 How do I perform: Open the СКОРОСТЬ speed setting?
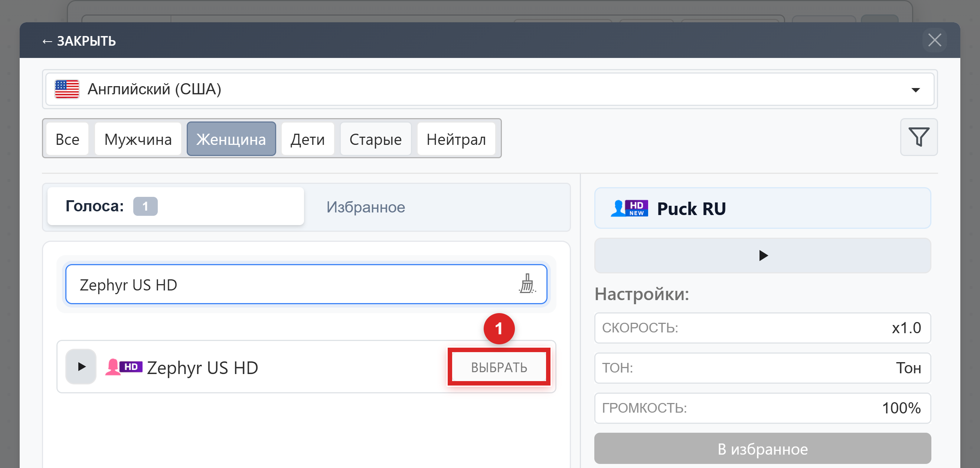coord(762,328)
